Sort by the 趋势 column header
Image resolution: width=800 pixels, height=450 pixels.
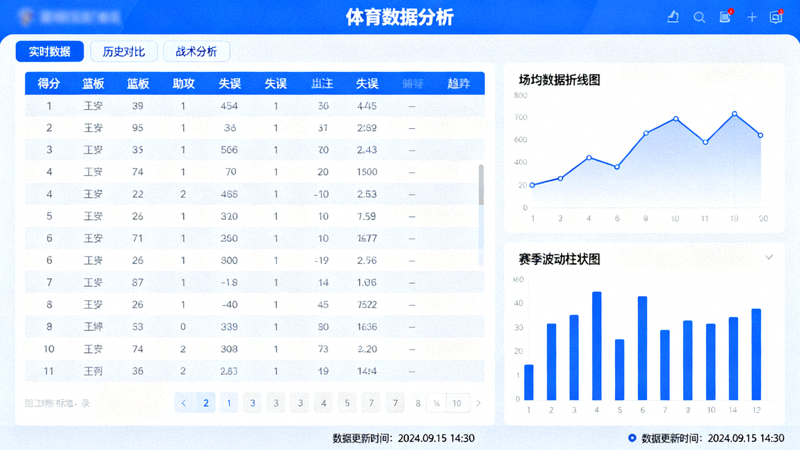pos(458,84)
